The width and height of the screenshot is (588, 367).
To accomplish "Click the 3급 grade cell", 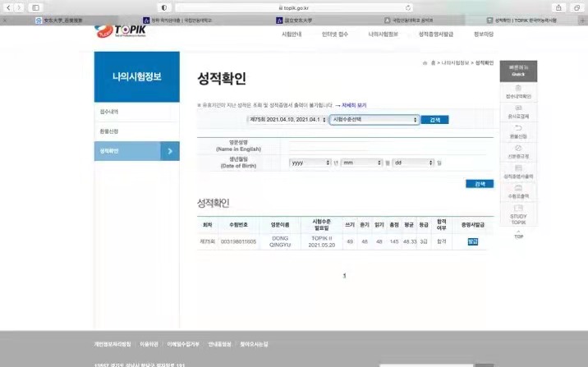I will 424,241.
